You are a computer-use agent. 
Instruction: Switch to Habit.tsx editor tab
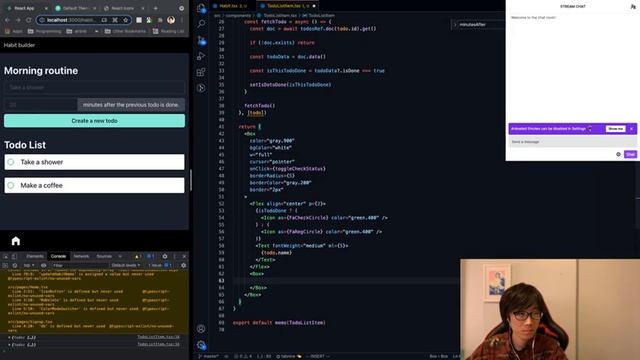(232, 6)
